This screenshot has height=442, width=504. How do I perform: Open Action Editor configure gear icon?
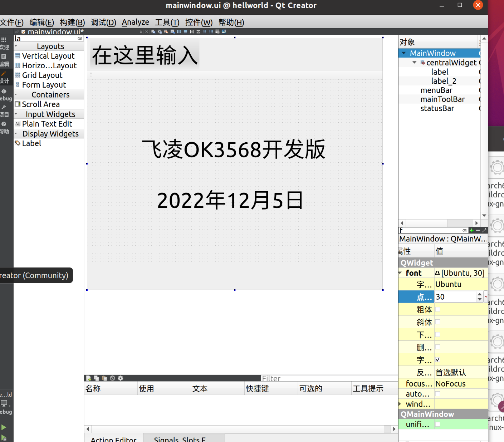click(121, 378)
